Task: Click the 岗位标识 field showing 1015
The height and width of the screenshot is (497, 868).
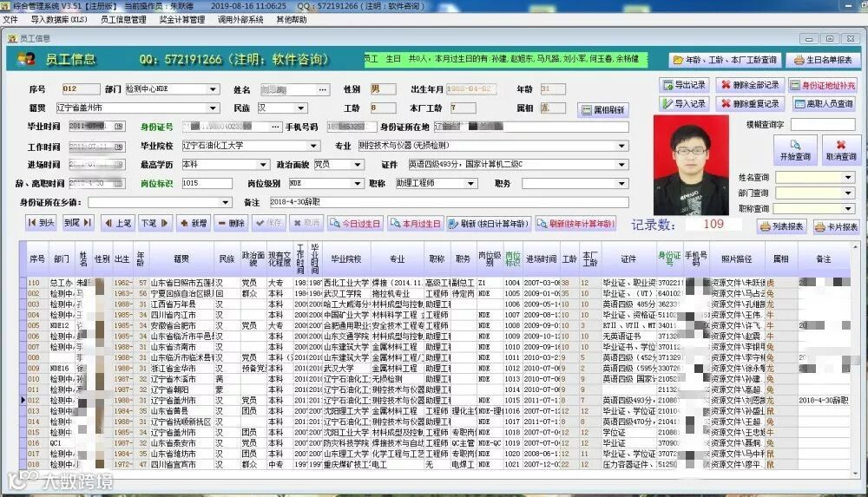Action: tap(207, 183)
